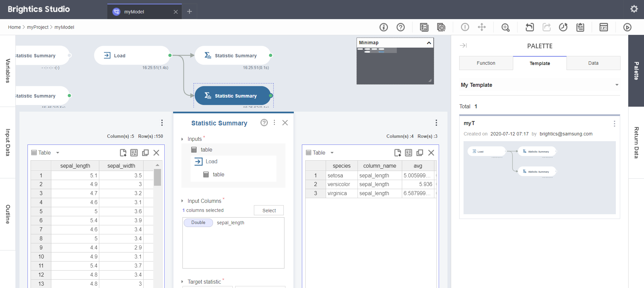This screenshot has width=644, height=288.
Task: Click the exclamation alert toolbar icon
Action: coord(465,27)
